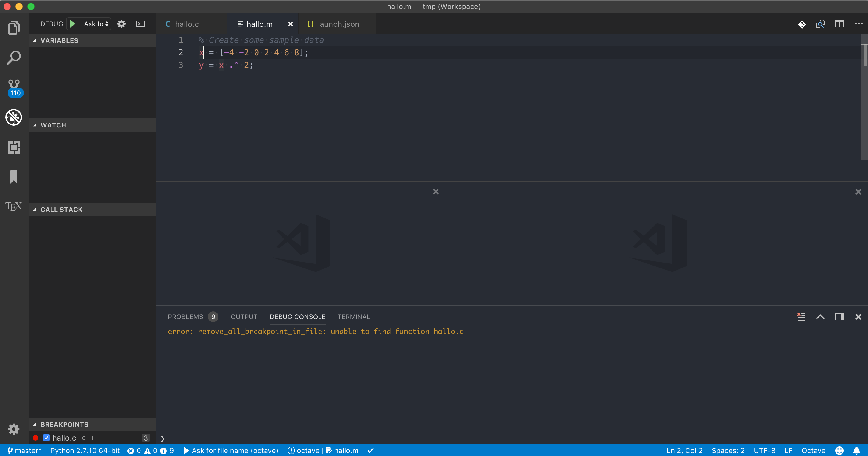Open the TEX sidebar icon

point(13,206)
